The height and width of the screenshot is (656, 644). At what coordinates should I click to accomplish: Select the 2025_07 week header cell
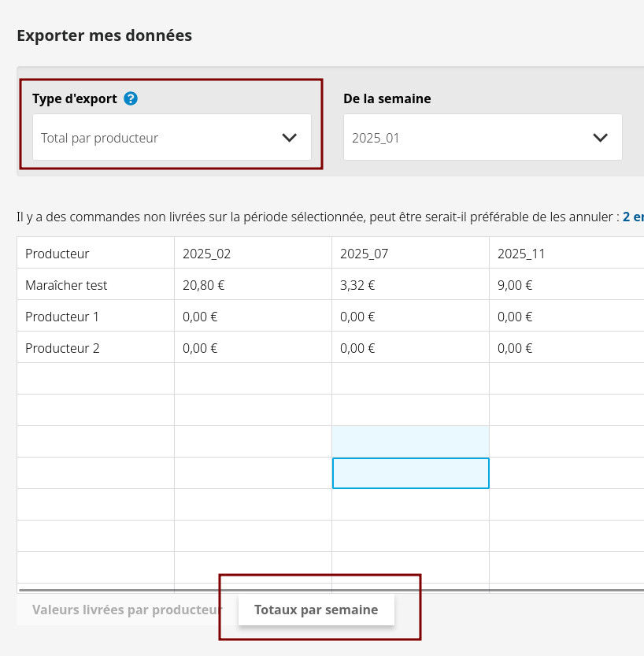click(410, 254)
